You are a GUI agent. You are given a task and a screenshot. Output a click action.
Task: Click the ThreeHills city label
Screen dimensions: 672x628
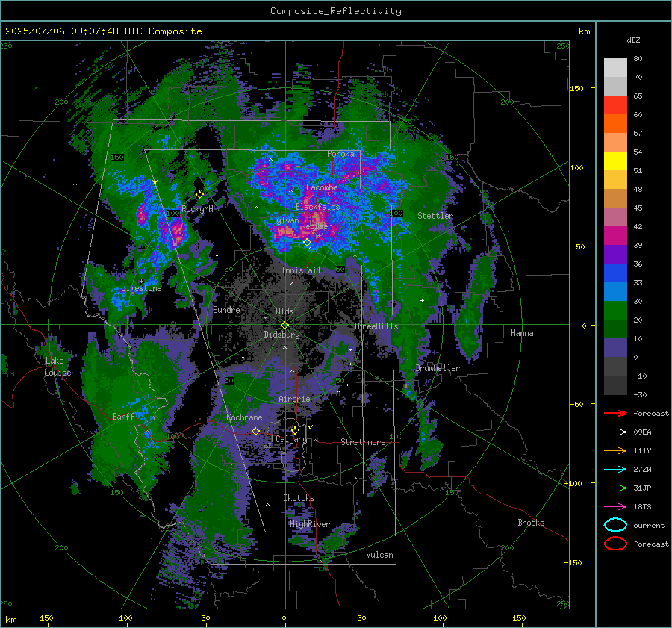(376, 326)
